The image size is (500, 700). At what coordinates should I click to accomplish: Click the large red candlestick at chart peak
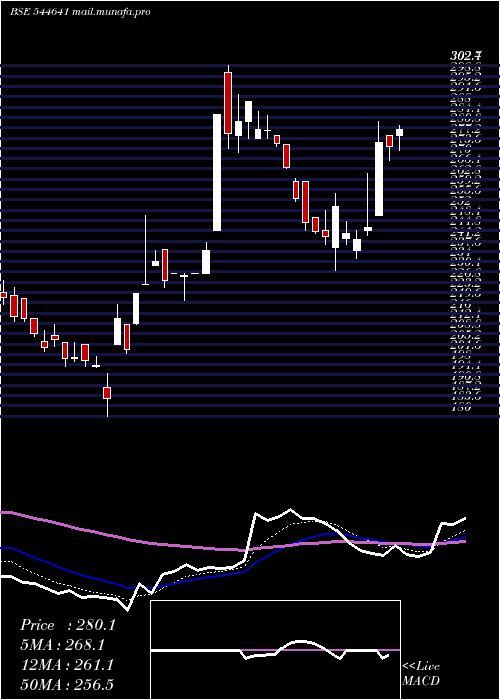click(x=228, y=103)
